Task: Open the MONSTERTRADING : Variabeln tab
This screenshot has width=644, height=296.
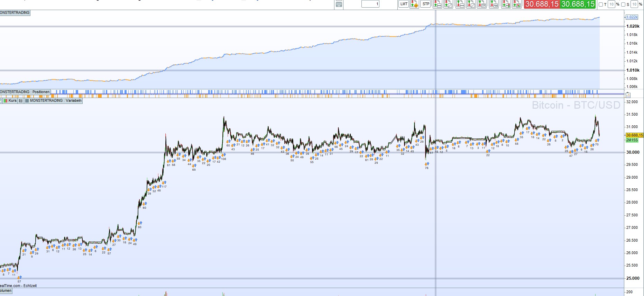Action: 53,101
